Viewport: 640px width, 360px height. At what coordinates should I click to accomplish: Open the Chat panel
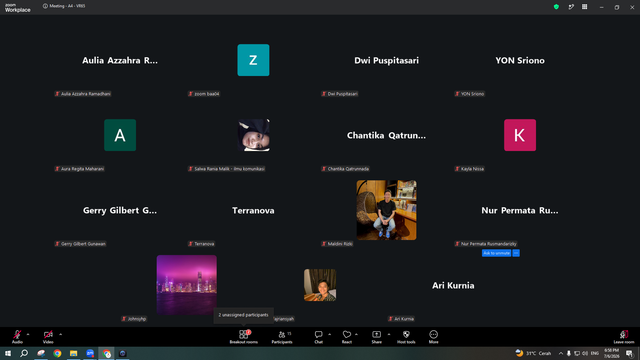(318, 336)
